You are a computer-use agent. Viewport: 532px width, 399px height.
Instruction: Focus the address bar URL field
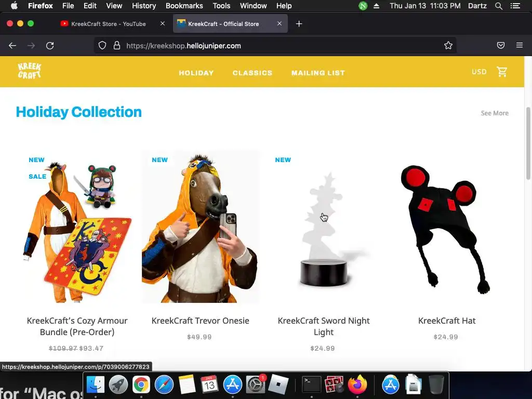tap(275, 46)
